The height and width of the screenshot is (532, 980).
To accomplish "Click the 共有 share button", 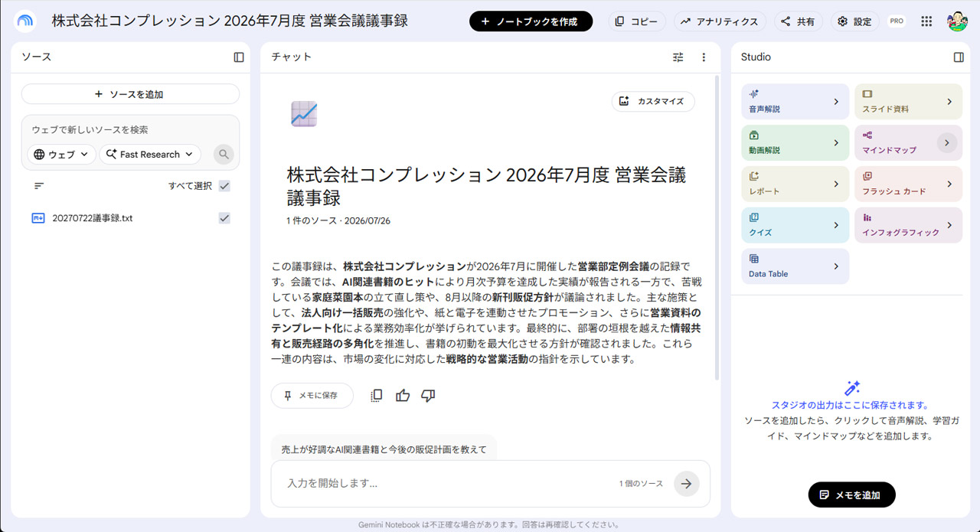I will click(798, 21).
